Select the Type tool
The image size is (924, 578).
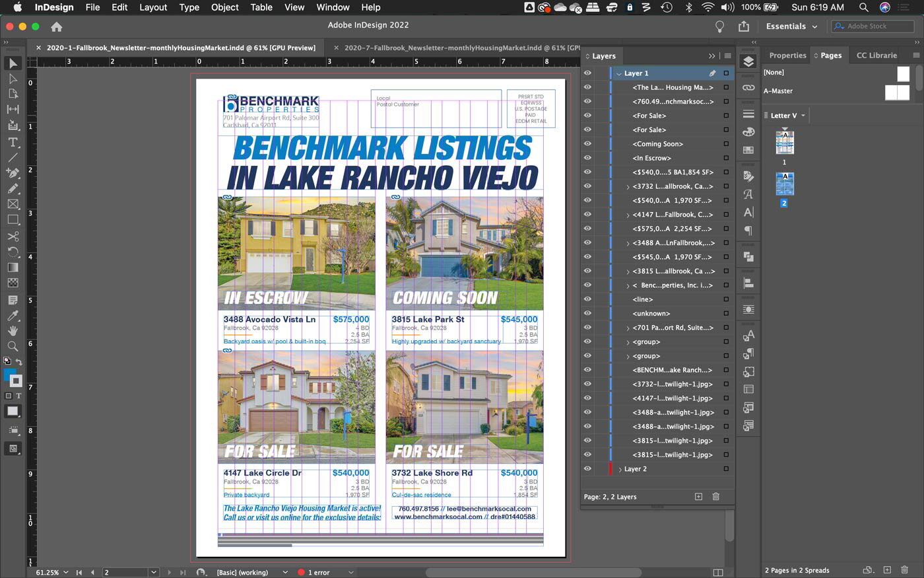pyautogui.click(x=13, y=142)
